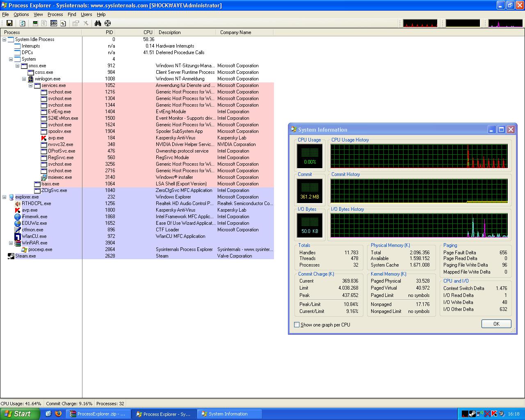525x420 pixels.
Task: Open the Process menu
Action: pyautogui.click(x=55, y=14)
